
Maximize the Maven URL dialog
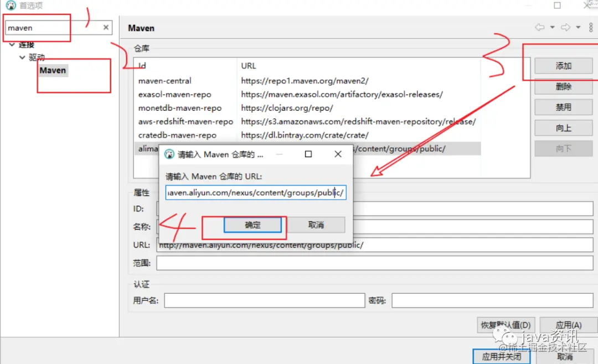pyautogui.click(x=308, y=154)
